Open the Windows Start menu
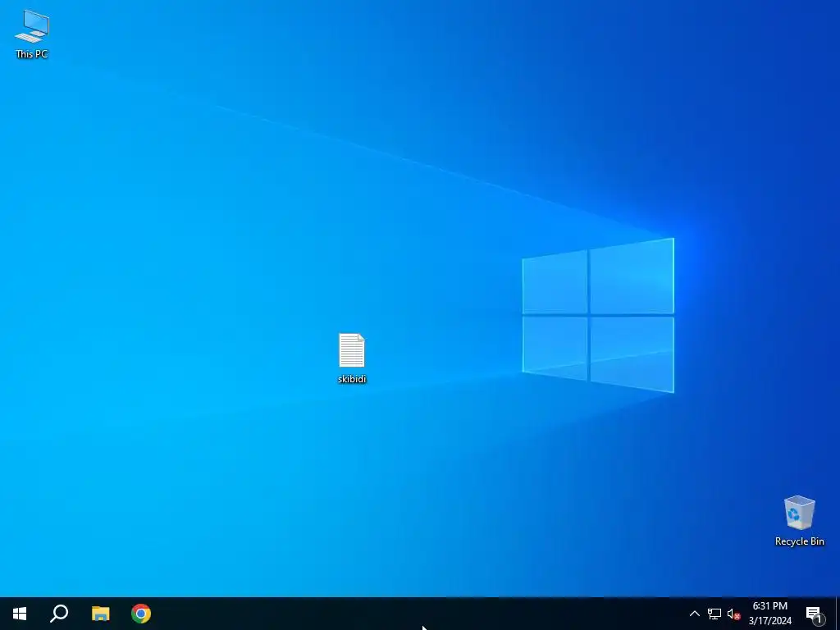The height and width of the screenshot is (630, 840). click(x=20, y=614)
